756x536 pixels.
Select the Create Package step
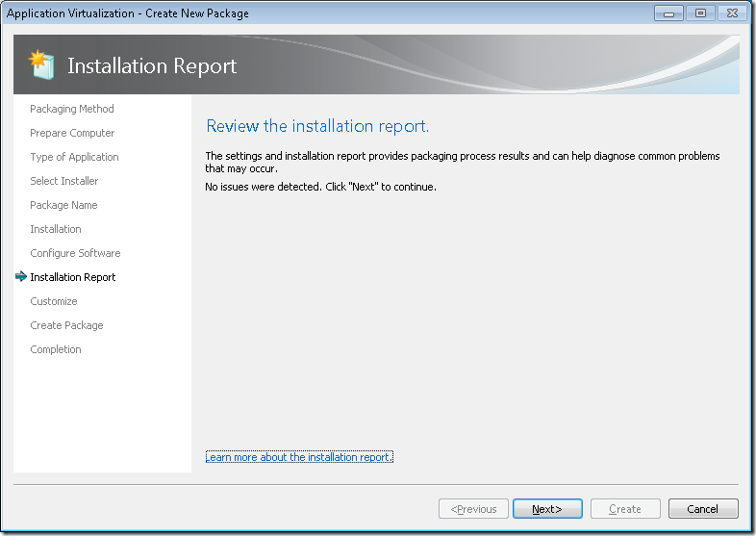point(66,325)
